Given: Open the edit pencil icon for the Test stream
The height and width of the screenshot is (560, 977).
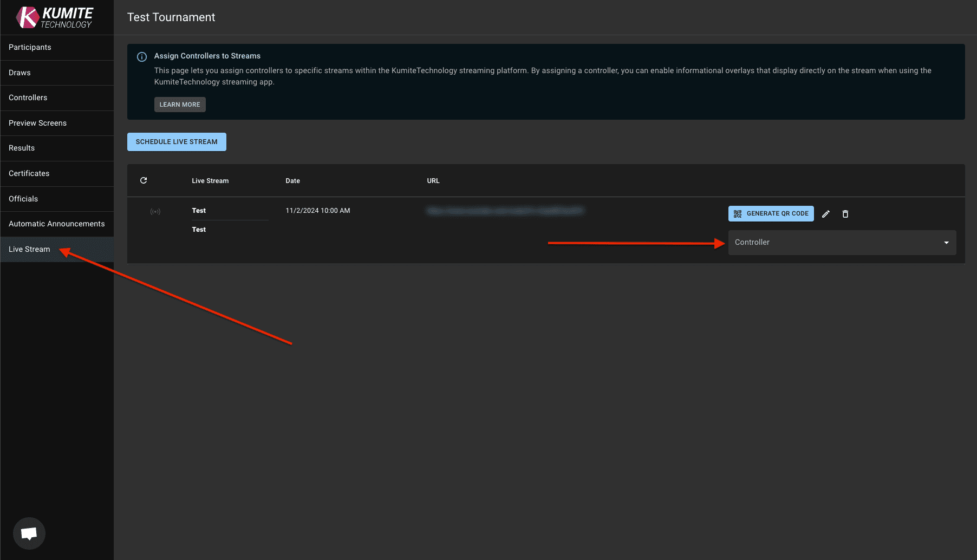Looking at the screenshot, I should pos(825,213).
